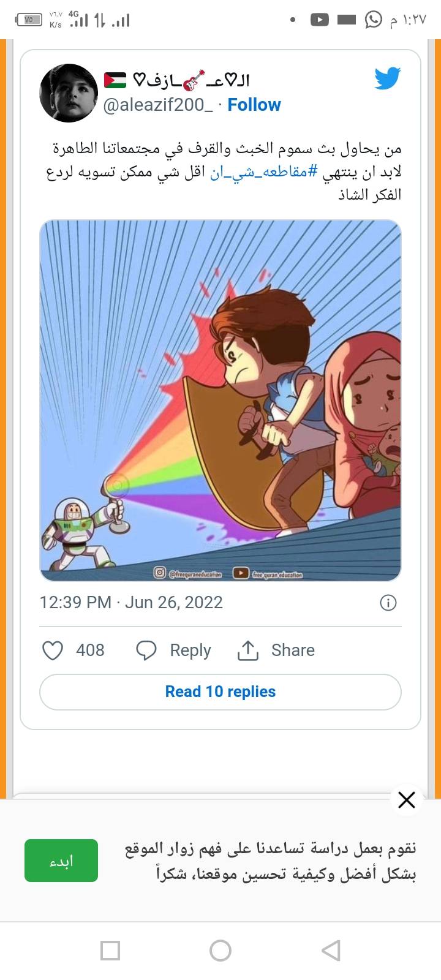This screenshot has width=441, height=980.
Task: Open the cartoon image in the tweet
Action: tap(221, 401)
